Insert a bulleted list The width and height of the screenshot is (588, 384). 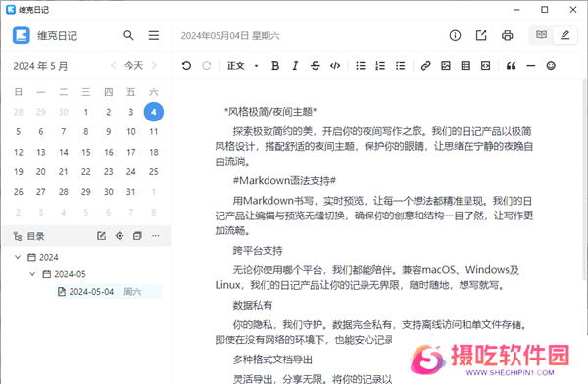(361, 66)
